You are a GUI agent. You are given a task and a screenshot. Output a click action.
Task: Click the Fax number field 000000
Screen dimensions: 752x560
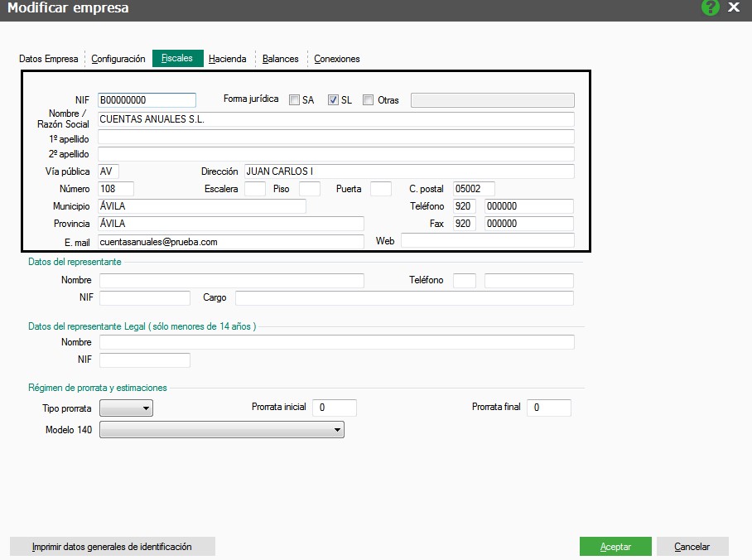(529, 223)
